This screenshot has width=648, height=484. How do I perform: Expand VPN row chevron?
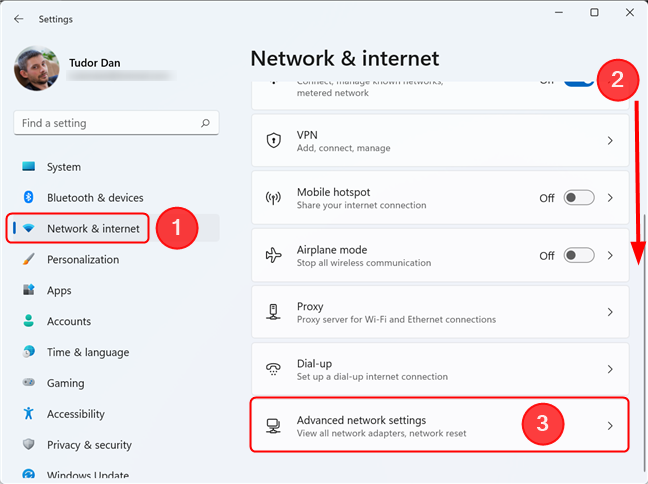[610, 141]
